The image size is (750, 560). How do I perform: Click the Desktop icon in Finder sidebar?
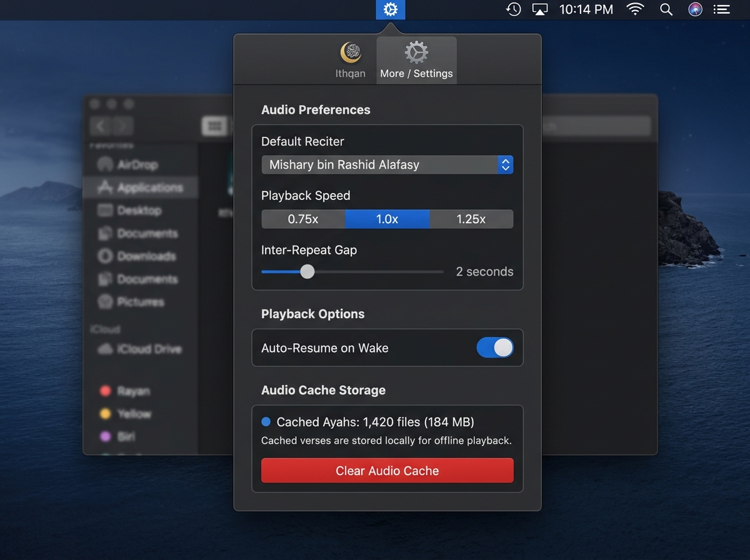105,211
